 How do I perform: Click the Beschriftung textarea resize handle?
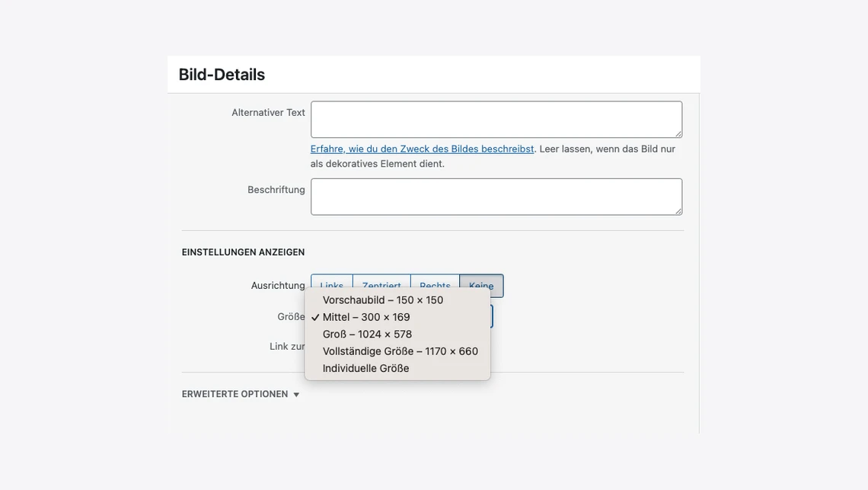(x=678, y=210)
